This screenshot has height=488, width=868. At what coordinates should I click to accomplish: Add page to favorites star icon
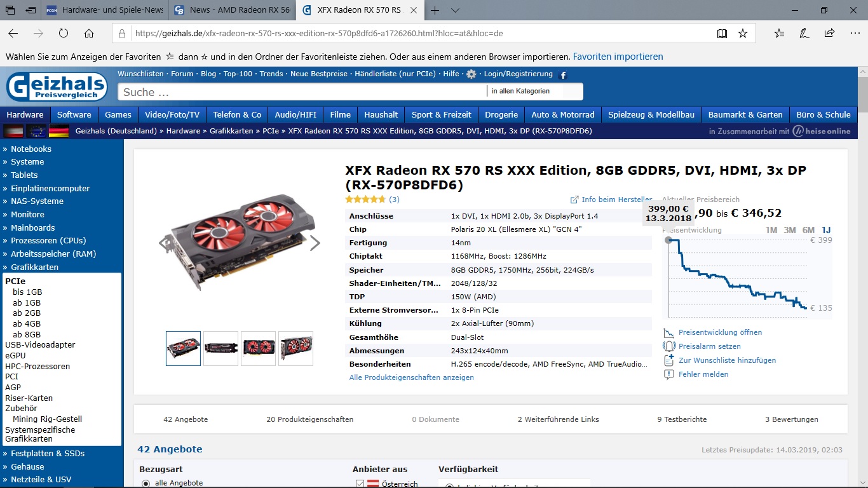tap(743, 33)
